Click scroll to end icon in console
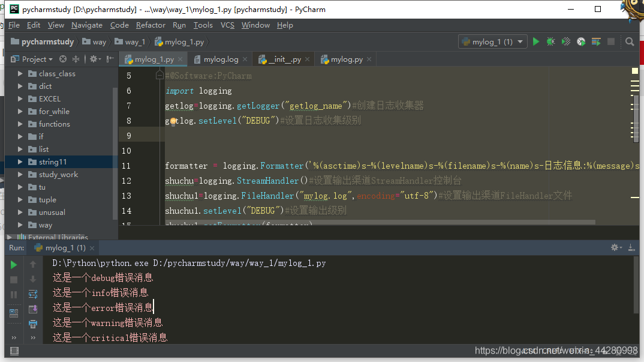Image resolution: width=644 pixels, height=362 pixels. point(33,309)
